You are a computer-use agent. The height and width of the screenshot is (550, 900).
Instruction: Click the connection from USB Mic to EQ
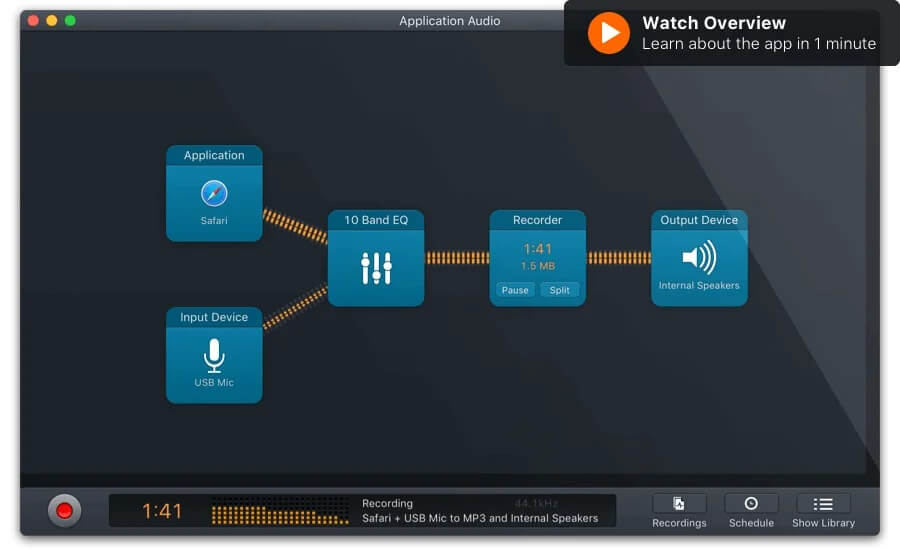pyautogui.click(x=295, y=307)
